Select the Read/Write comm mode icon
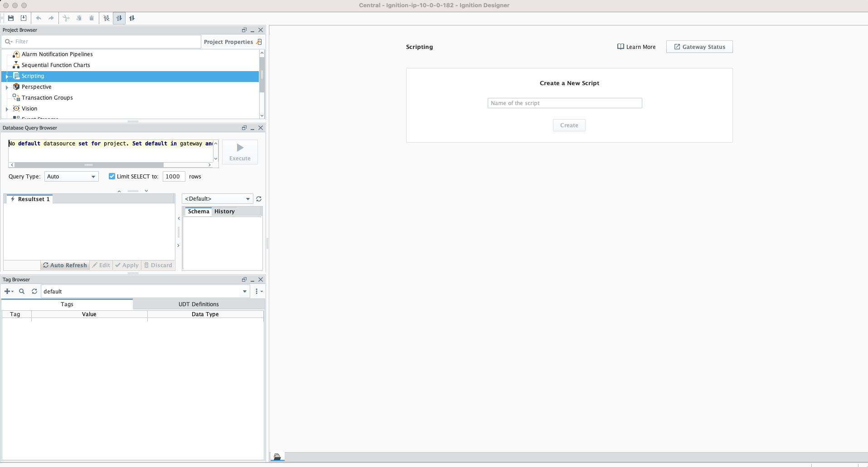 coord(132,18)
